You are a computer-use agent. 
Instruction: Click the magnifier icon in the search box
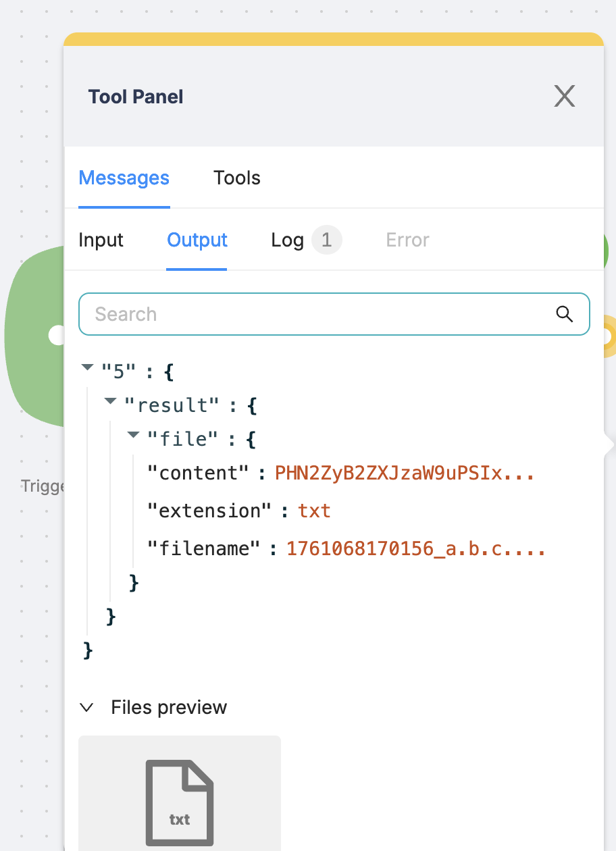(564, 313)
